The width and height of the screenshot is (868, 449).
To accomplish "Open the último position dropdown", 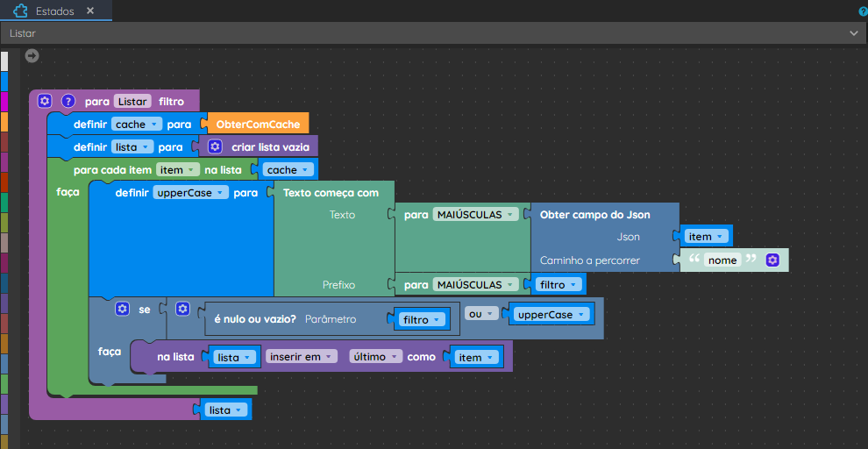I will 376,357.
